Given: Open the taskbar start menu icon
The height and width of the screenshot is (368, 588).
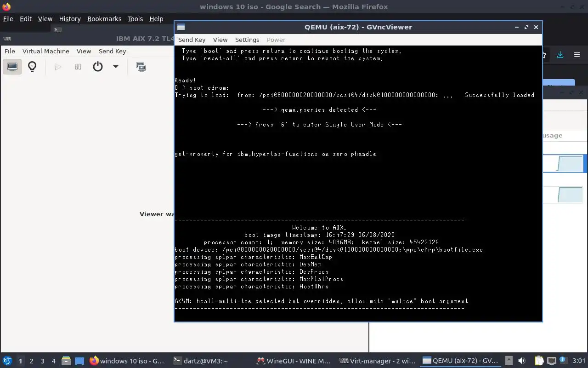Looking at the screenshot, I should coord(7,361).
